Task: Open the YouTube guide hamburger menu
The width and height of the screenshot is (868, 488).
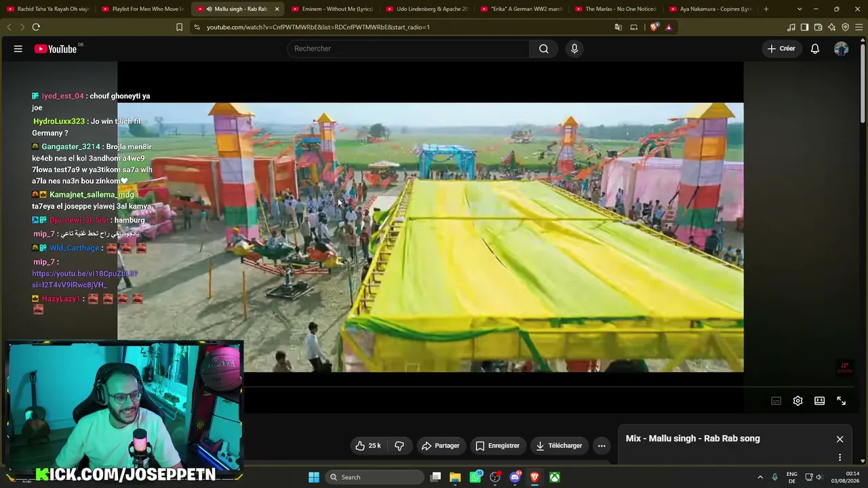Action: [x=18, y=49]
